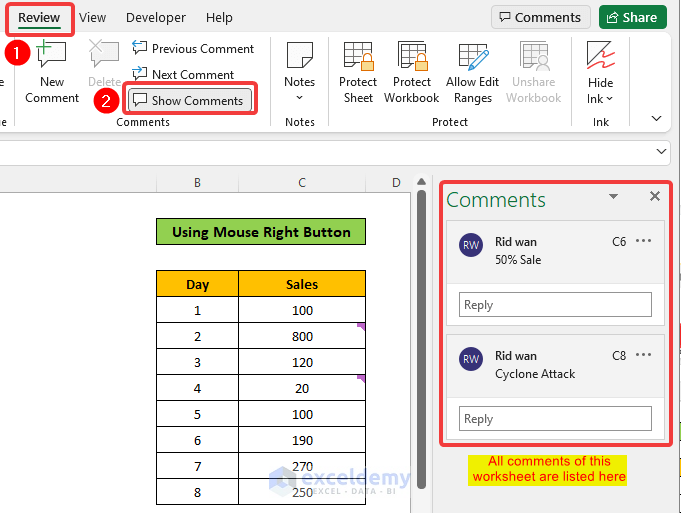Click the green Share button

632,17
